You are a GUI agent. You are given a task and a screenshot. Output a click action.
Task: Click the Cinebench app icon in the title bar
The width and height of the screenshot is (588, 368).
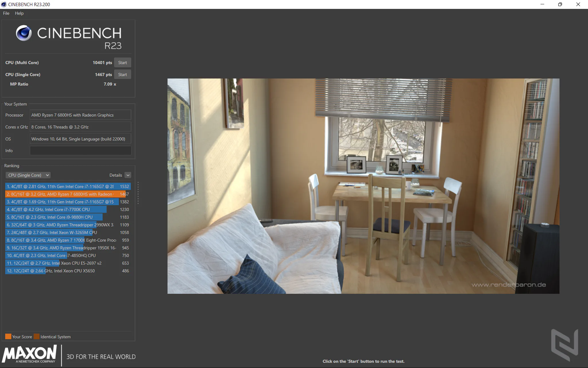coord(4,4)
